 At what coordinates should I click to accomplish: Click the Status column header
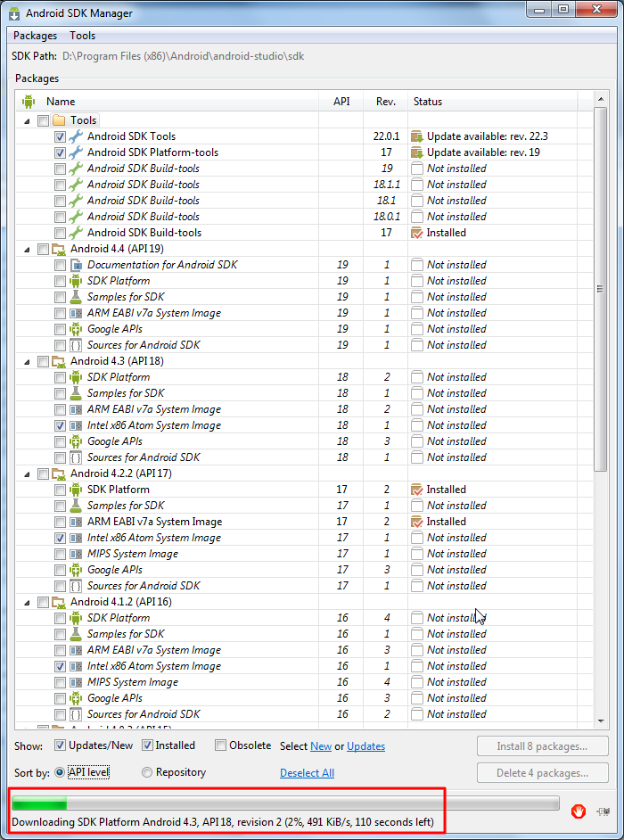(x=492, y=102)
